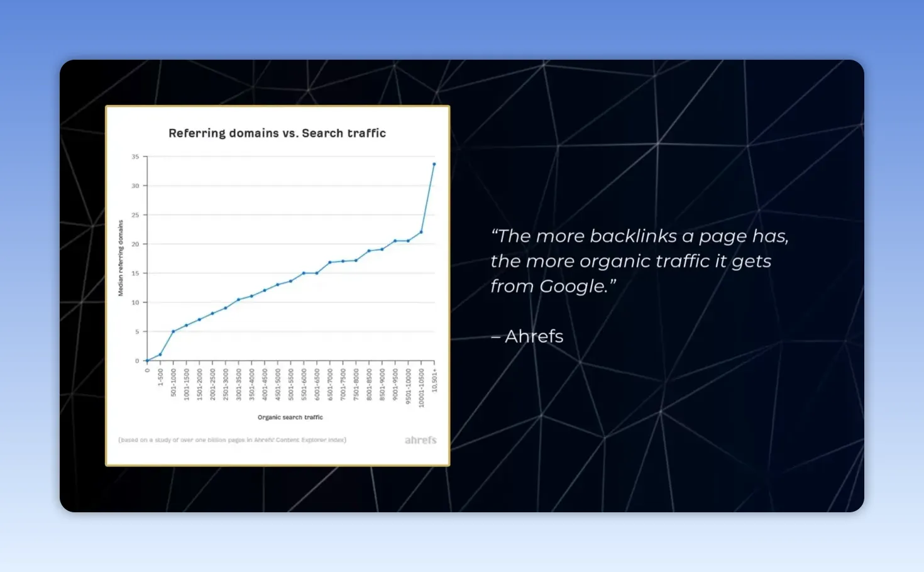Image resolution: width=924 pixels, height=572 pixels.
Task: Click the ahrefs logo under the chart
Action: click(x=421, y=440)
